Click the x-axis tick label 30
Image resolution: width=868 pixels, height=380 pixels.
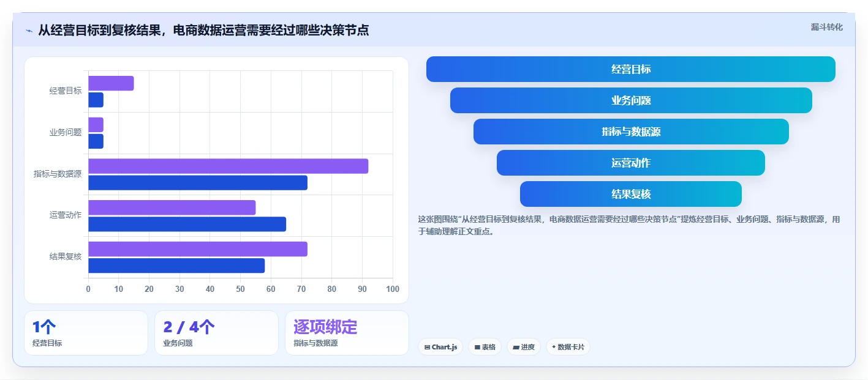179,289
